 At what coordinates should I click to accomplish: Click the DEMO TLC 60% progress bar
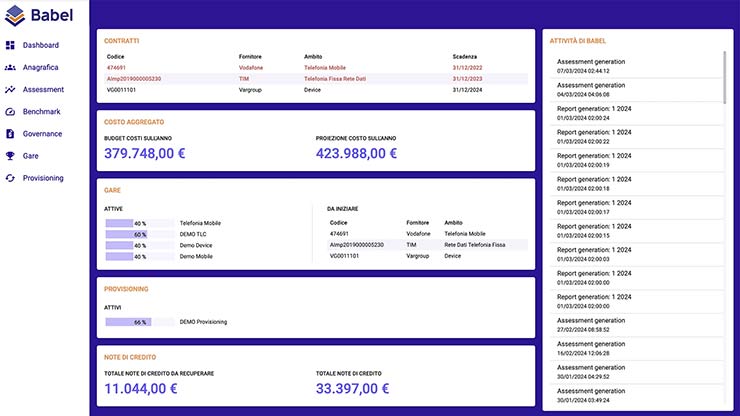(x=127, y=234)
